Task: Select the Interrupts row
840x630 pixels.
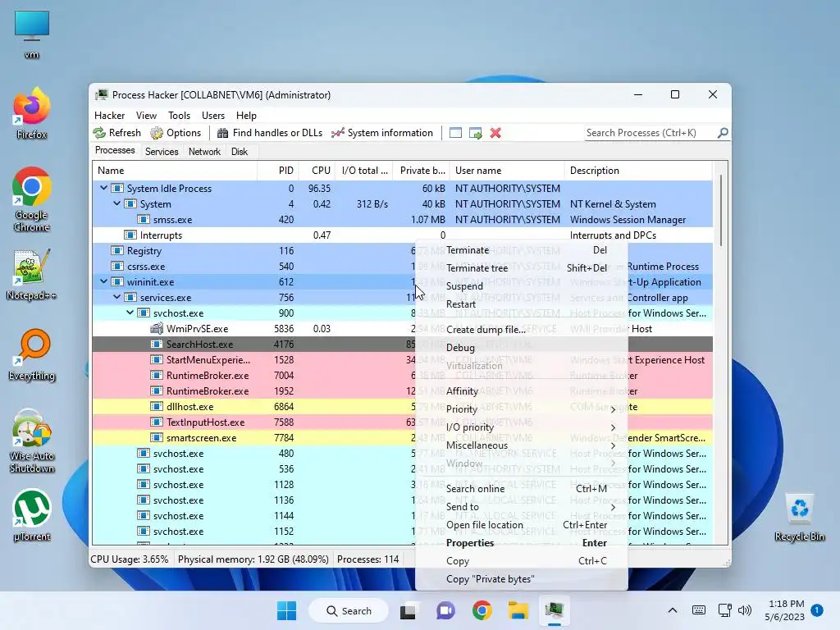Action: (402, 235)
